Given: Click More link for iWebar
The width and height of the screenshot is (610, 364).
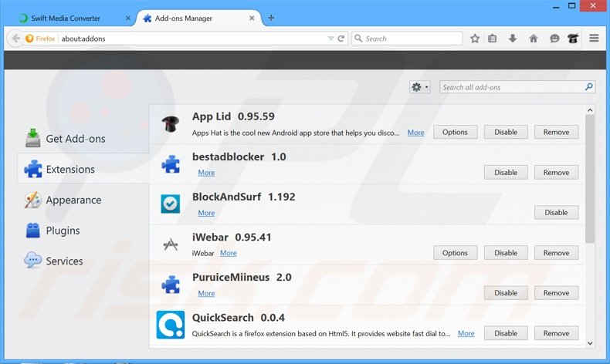Looking at the screenshot, I should click(x=229, y=253).
